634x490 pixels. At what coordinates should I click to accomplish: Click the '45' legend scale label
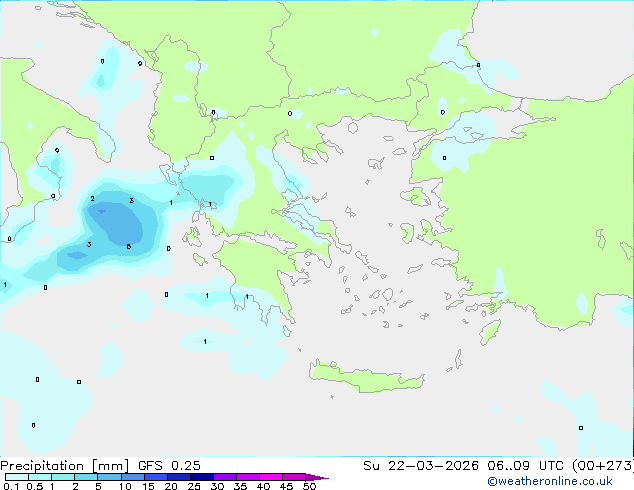point(286,486)
